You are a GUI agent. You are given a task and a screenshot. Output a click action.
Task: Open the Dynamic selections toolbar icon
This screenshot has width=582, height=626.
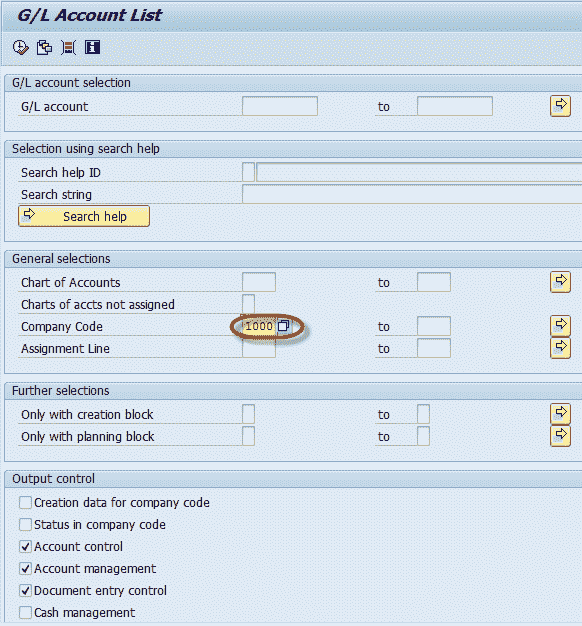coord(68,48)
